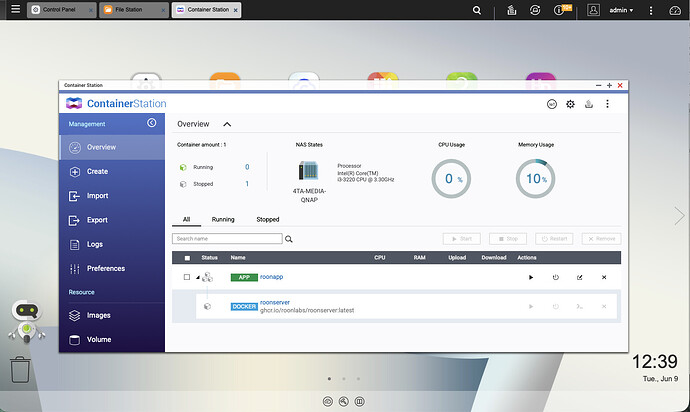
Task: Open the external devices sync icon
Action: pos(535,10)
